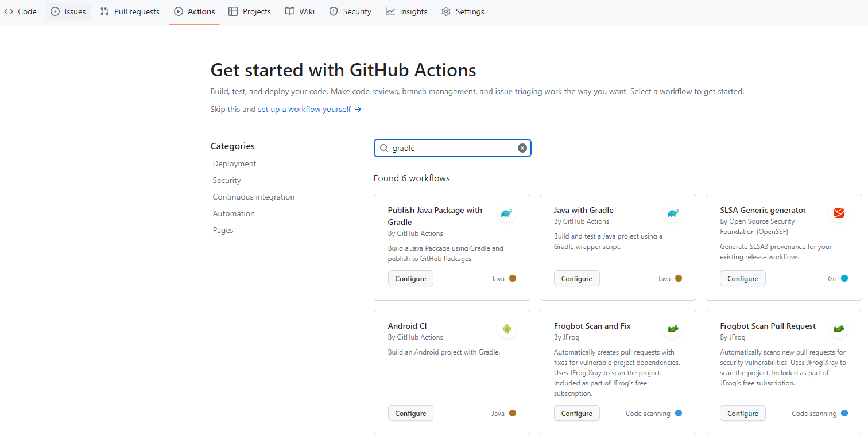This screenshot has height=444, width=868.
Task: Click the 'Found 6 workflows' text
Action: (x=412, y=178)
